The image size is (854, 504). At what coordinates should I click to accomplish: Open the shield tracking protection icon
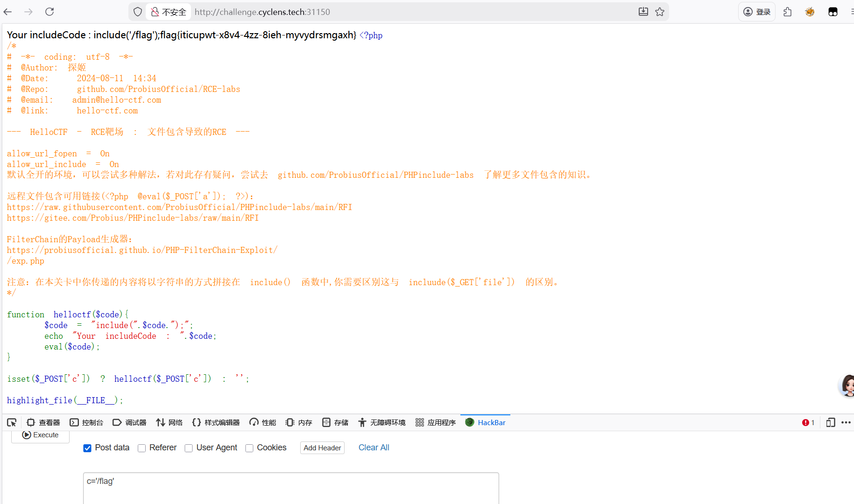[x=138, y=12]
